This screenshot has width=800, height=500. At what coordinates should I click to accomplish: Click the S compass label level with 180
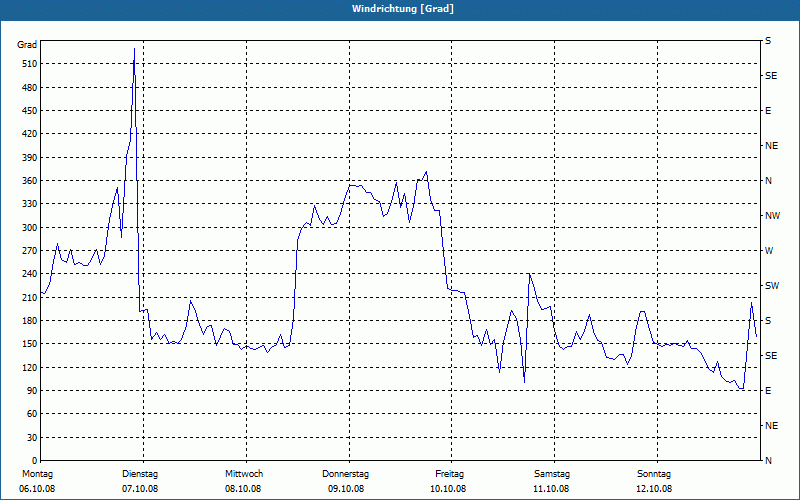768,321
